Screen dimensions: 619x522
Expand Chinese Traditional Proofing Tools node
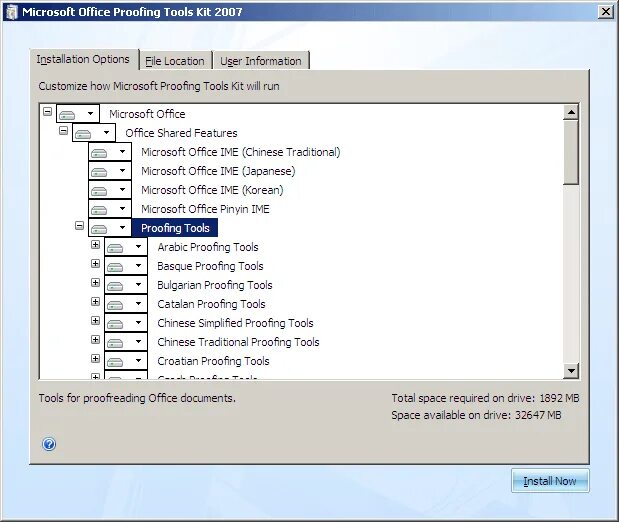pos(95,339)
